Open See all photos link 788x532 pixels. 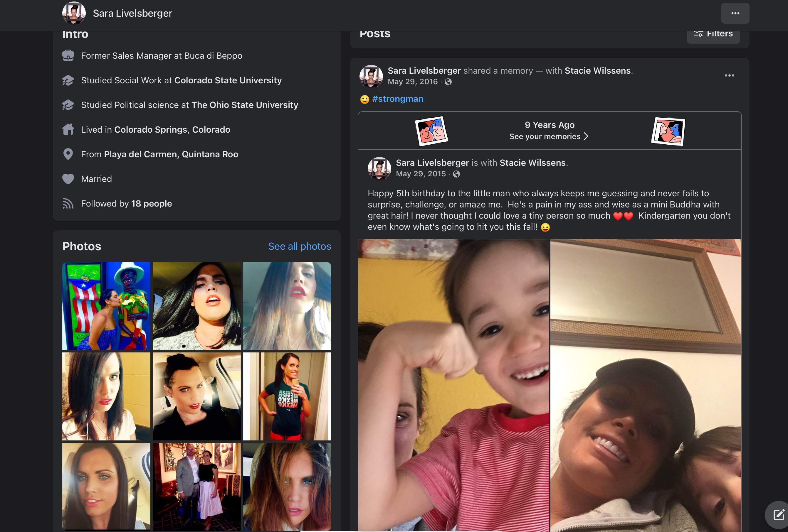[299, 246]
